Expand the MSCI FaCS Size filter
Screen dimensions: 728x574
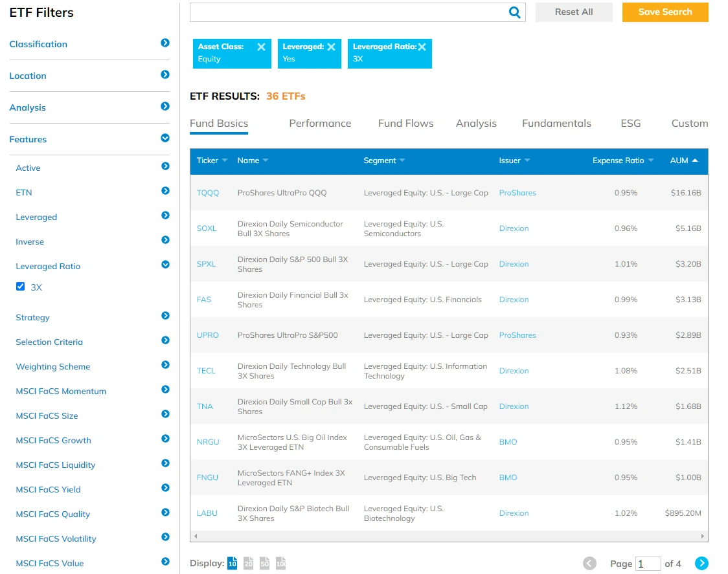165,414
